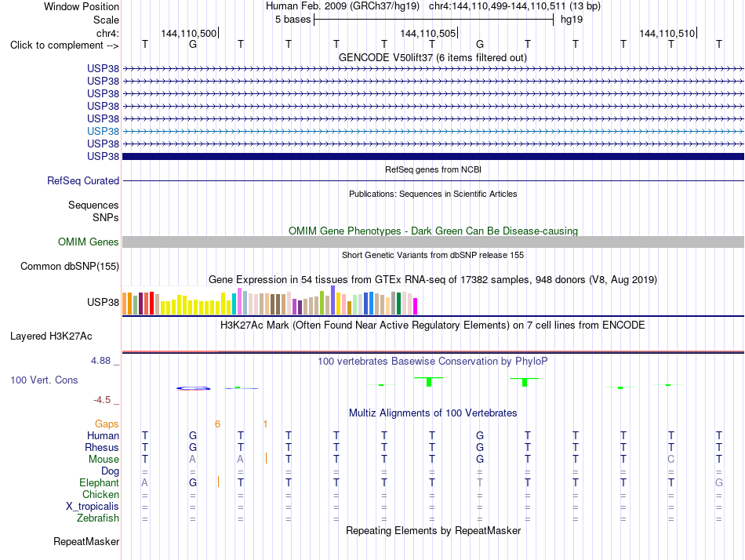This screenshot has height=560, width=745.
Task: Open 'Short Genetic Variants from dbSNP release 155' title
Action: (x=433, y=255)
